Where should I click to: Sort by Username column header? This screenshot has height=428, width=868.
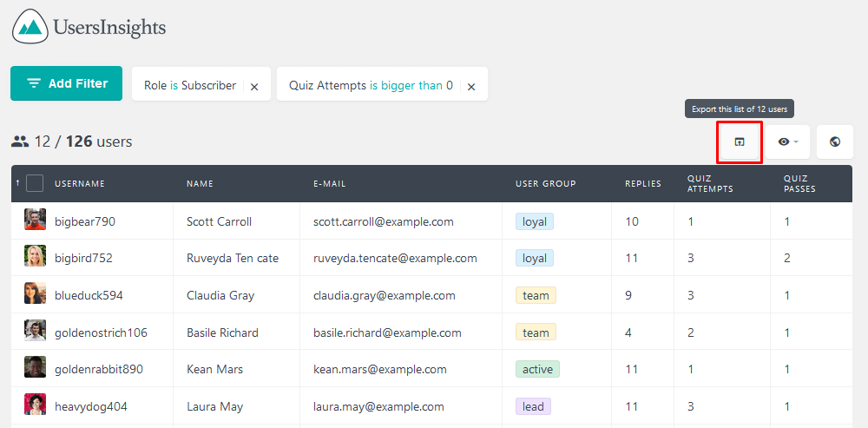point(80,184)
